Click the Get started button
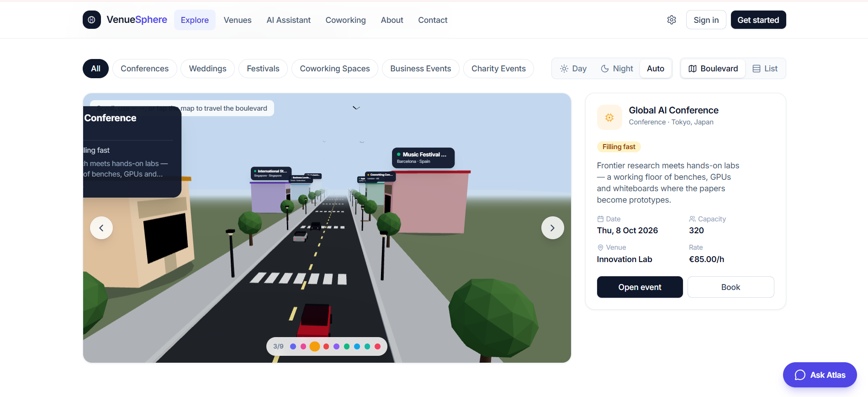 pos(758,20)
